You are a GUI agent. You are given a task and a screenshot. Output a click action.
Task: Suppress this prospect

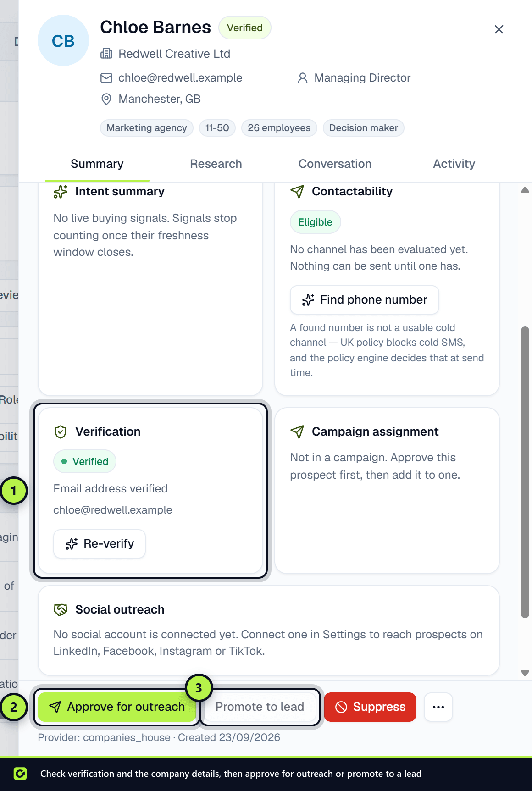pos(370,707)
